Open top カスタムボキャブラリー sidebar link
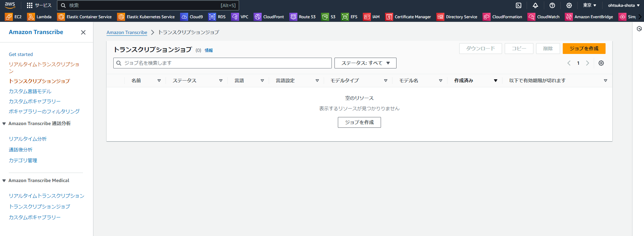This screenshot has width=644, height=236. coord(35,101)
